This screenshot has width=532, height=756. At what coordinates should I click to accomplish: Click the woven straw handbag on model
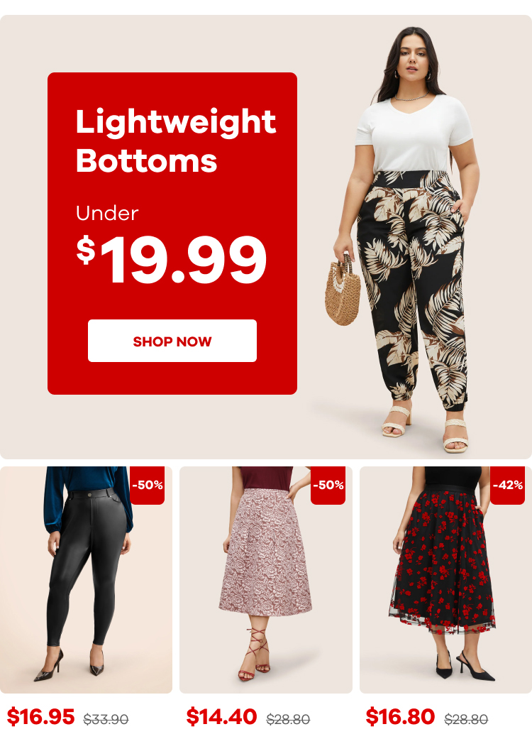[343, 290]
